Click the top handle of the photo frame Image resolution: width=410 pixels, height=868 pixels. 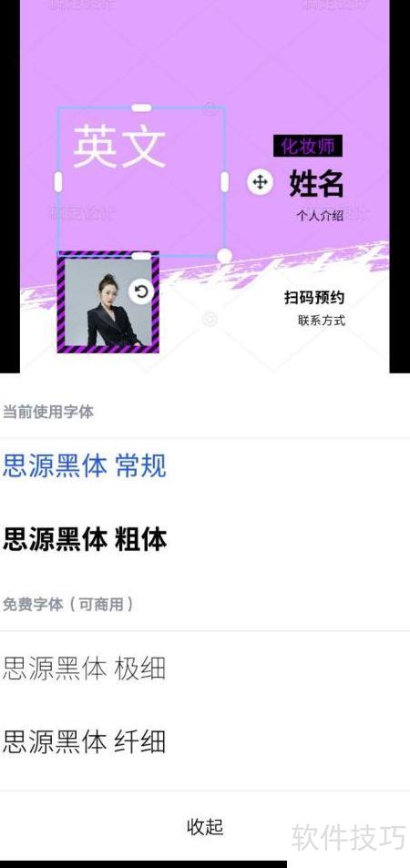point(141,256)
